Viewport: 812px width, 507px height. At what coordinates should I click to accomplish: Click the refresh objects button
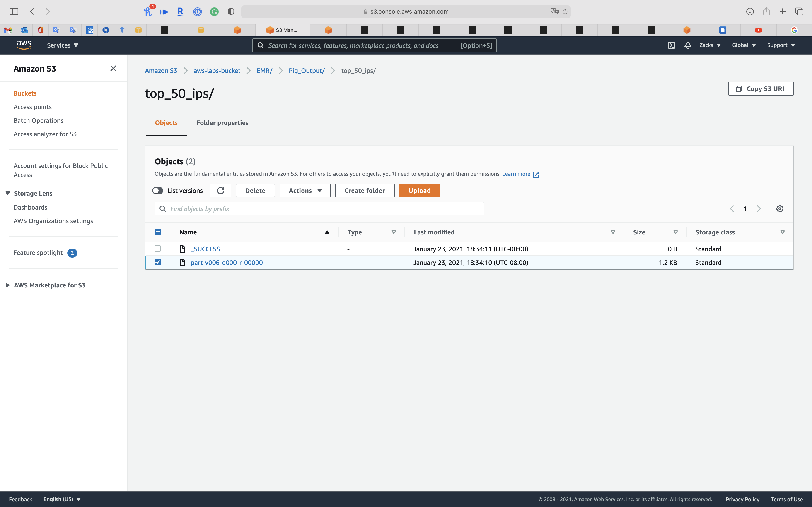click(x=220, y=190)
